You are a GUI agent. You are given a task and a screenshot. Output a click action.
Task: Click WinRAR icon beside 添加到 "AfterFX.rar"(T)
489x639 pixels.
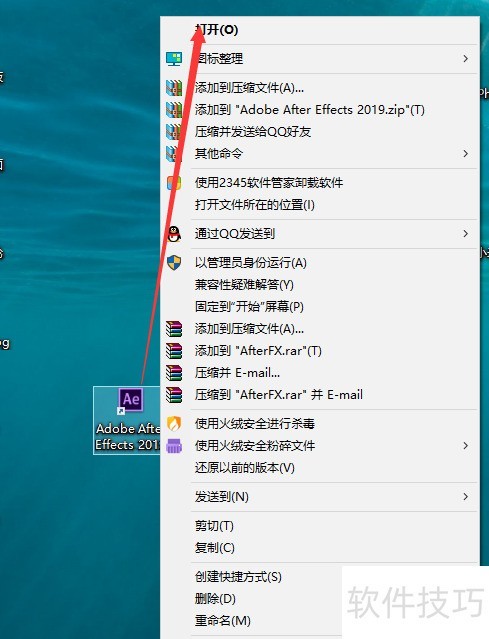(174, 351)
